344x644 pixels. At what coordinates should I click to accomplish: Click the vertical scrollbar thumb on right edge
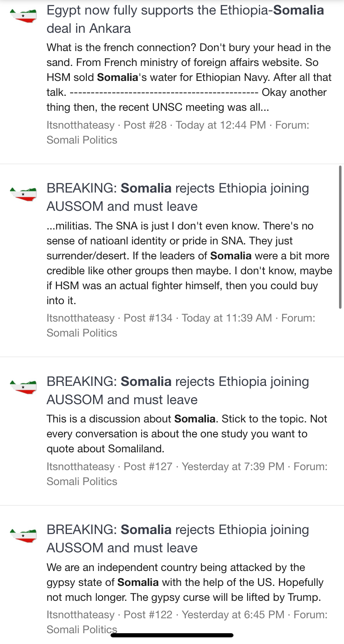point(340,237)
